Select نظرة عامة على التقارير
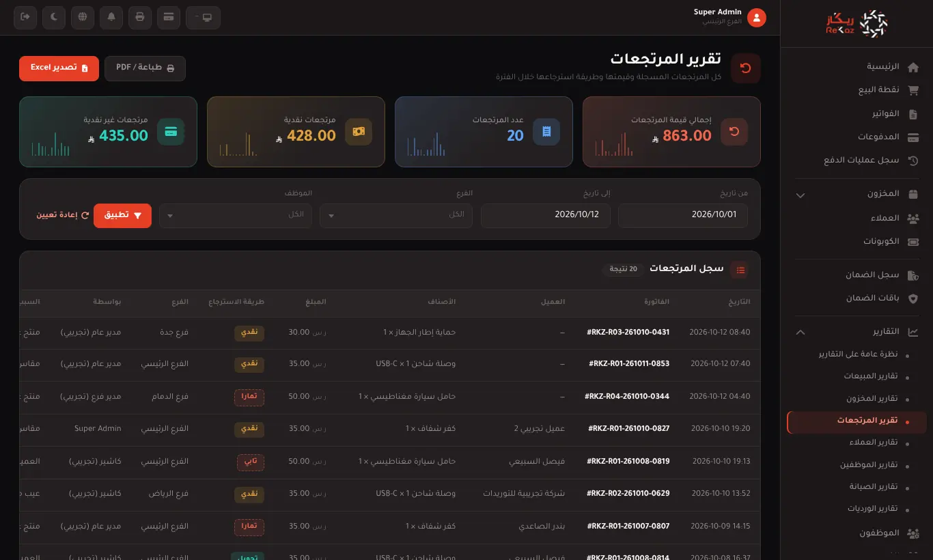The image size is (933, 560). point(858,354)
